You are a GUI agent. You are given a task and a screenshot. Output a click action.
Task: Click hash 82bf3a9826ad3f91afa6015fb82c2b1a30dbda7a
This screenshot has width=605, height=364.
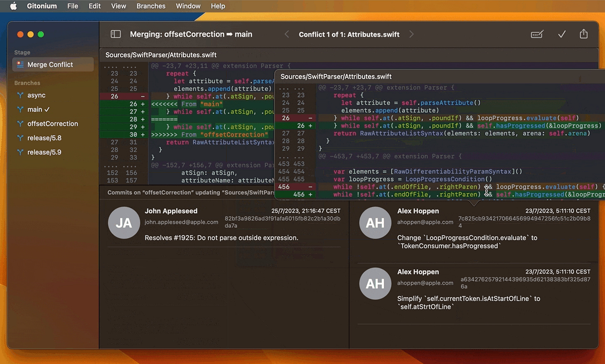[x=283, y=222]
